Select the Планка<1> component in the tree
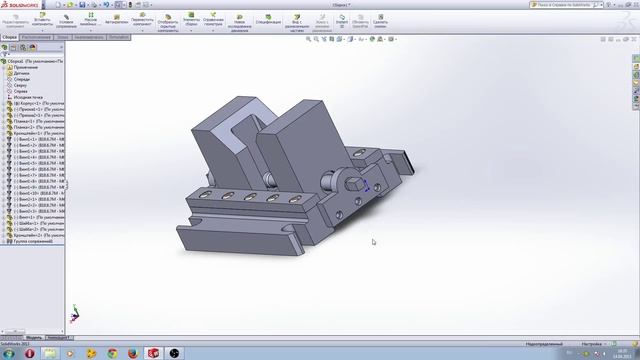This screenshot has height=360, width=640. pyautogui.click(x=36, y=122)
